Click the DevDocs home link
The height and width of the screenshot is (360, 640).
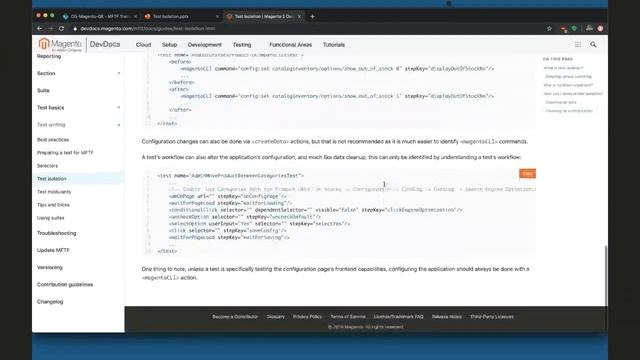(x=105, y=44)
